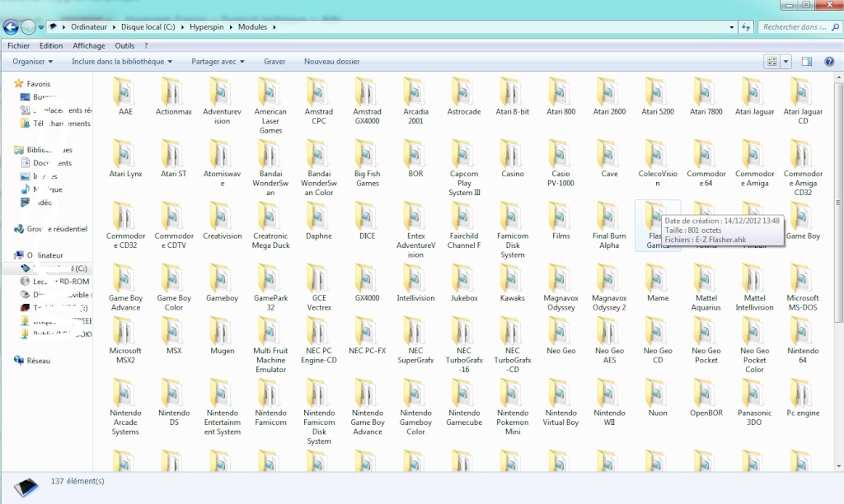
Task: Select the Panasonic 3DO folder
Action: (754, 403)
